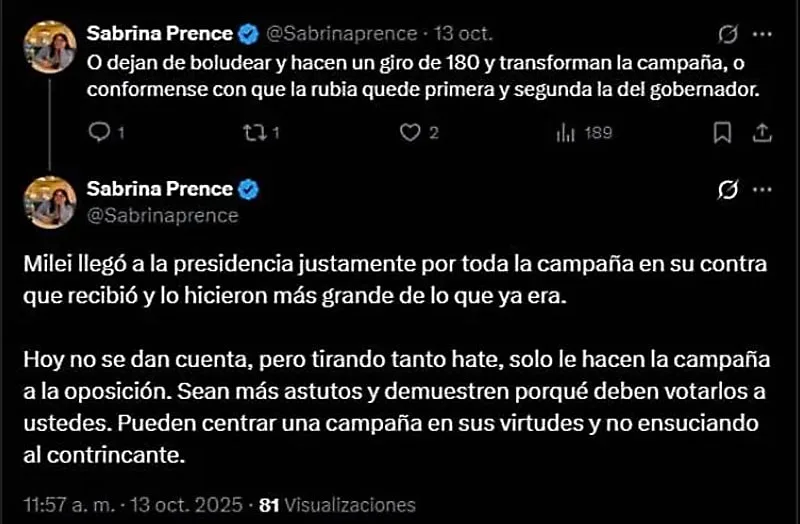Viewport: 800px width, 524px height.
Task: Click the share icon on the first tweet
Action: tap(760, 132)
